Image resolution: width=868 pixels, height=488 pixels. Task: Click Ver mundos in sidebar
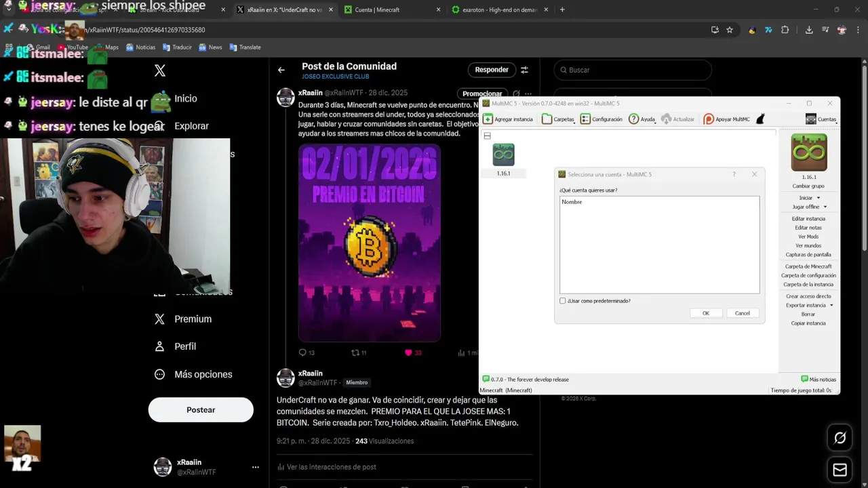(808, 245)
